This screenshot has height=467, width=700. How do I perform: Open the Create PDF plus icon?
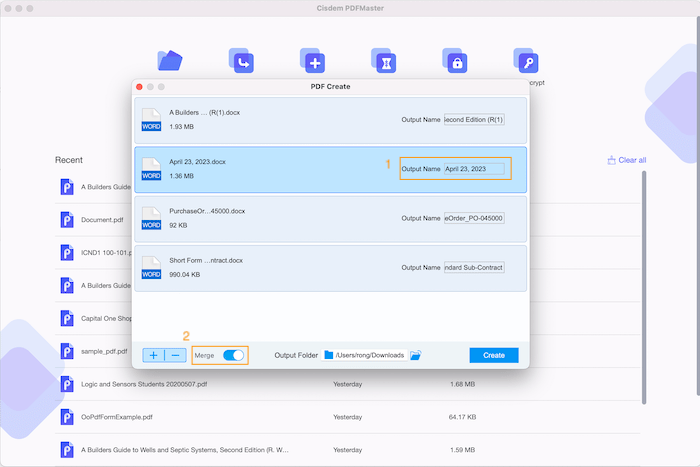coord(312,61)
